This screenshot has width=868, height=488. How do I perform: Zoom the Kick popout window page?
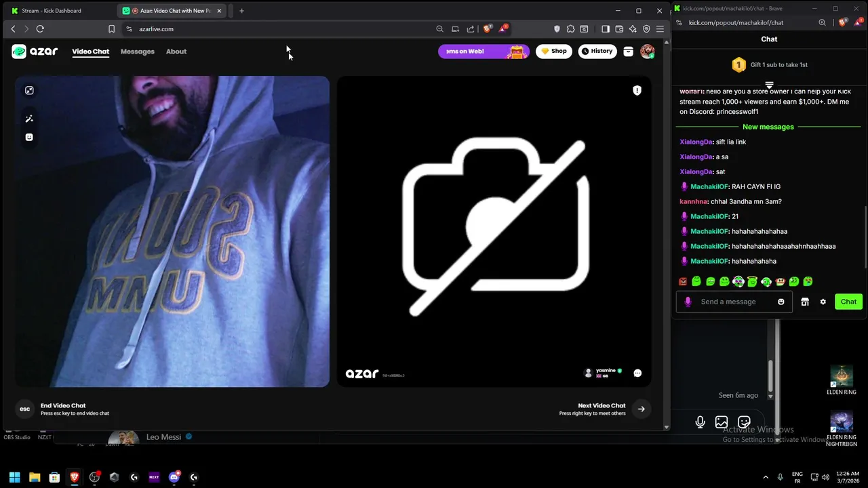[x=822, y=22]
